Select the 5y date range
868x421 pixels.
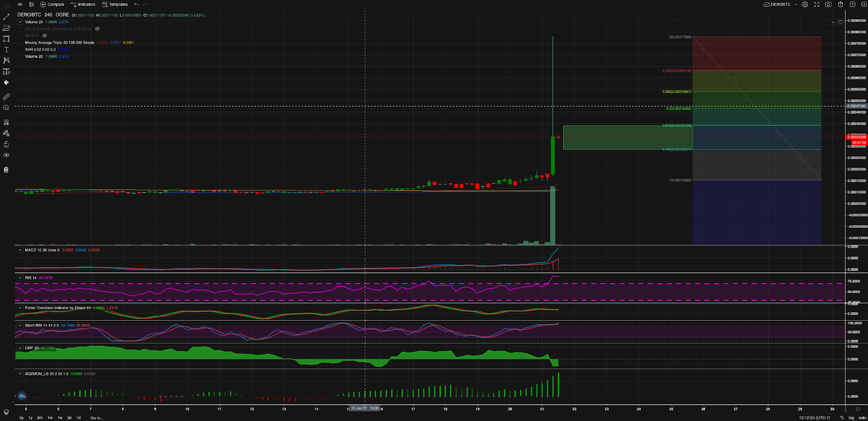click(22, 418)
